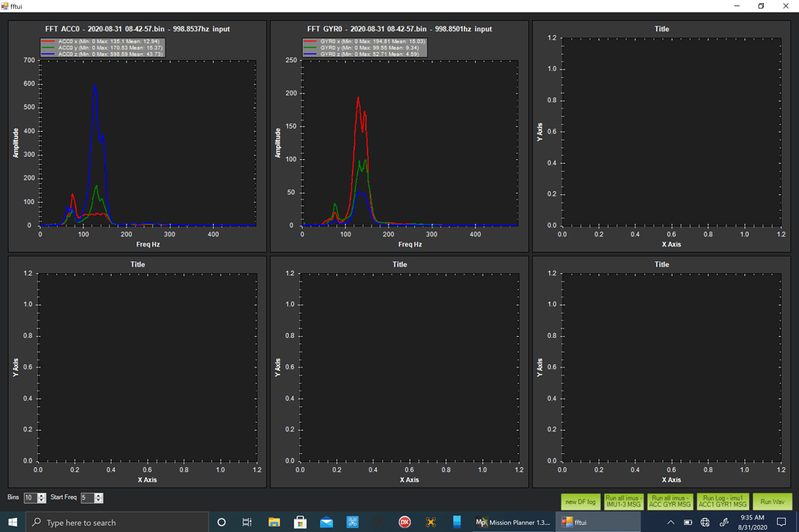Image resolution: width=799 pixels, height=532 pixels.
Task: Decrease Start Freq with down arrow
Action: point(98,501)
